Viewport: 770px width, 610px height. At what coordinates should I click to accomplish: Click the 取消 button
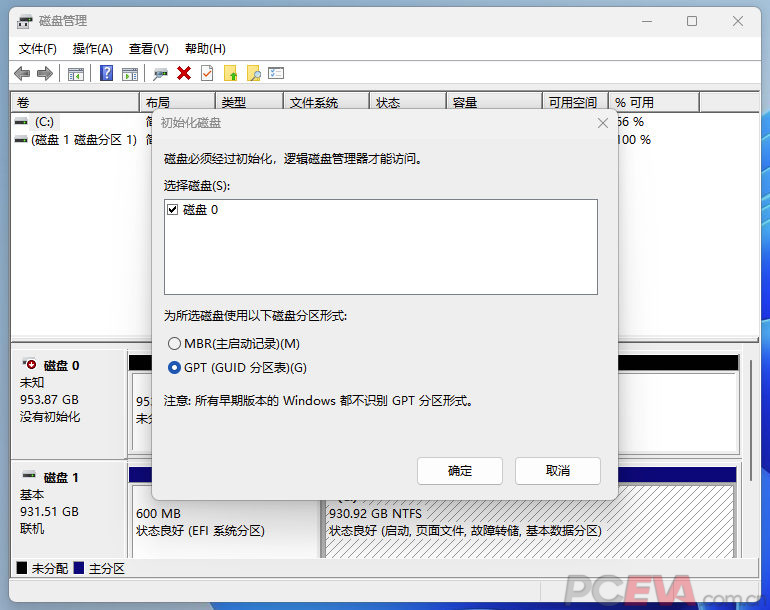(557, 471)
